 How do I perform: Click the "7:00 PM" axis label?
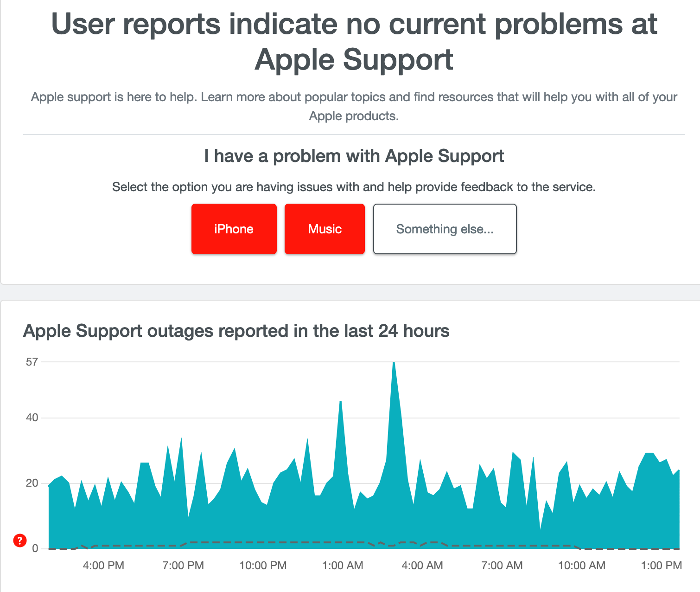point(183,566)
